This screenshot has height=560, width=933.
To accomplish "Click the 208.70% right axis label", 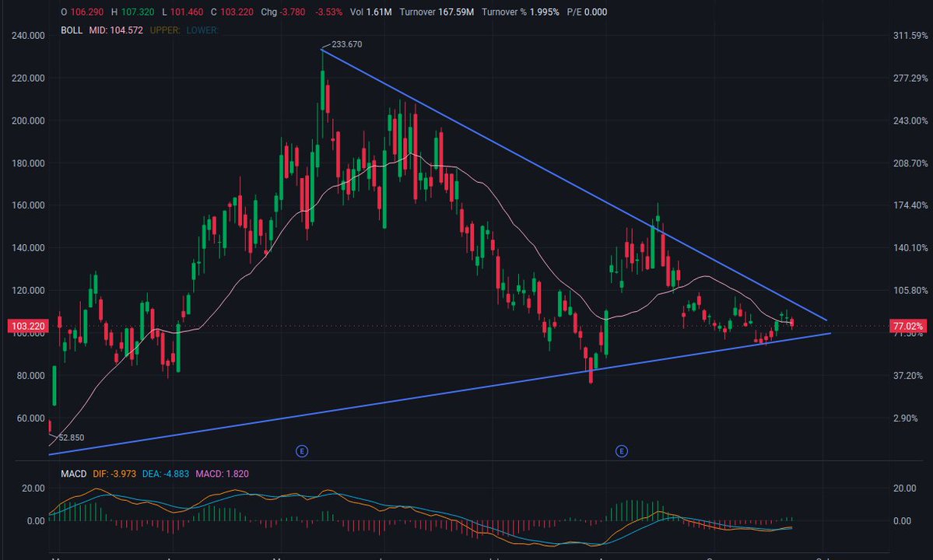I will (910, 163).
